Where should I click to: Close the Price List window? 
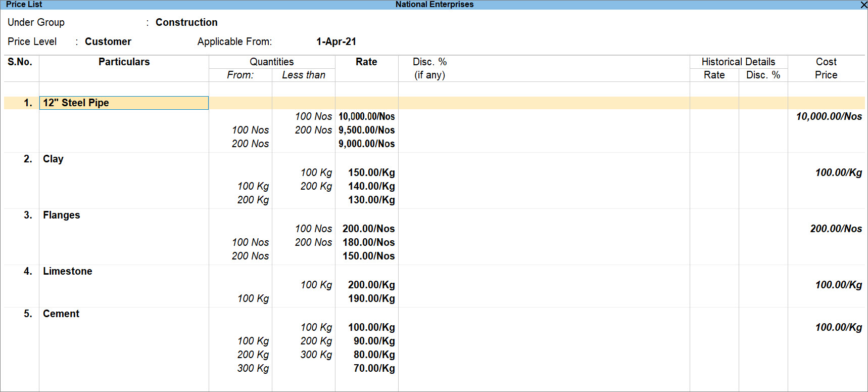pyautogui.click(x=863, y=5)
